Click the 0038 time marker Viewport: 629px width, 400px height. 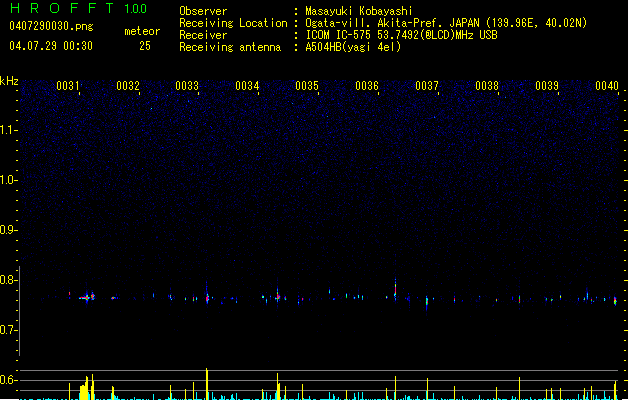[x=487, y=85]
